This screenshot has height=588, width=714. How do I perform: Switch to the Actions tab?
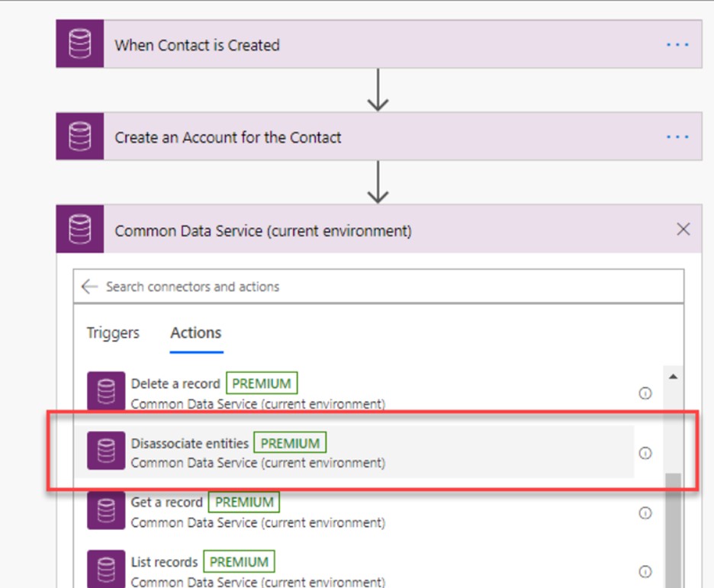point(196,333)
